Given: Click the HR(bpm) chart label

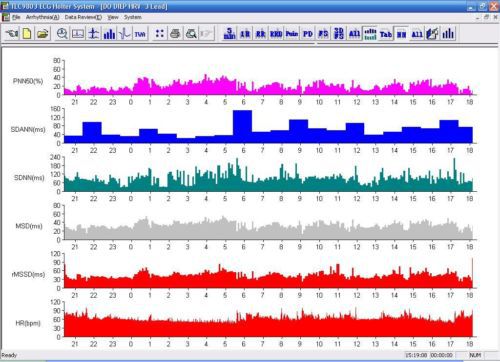Looking at the screenshot, I should tap(28, 323).
